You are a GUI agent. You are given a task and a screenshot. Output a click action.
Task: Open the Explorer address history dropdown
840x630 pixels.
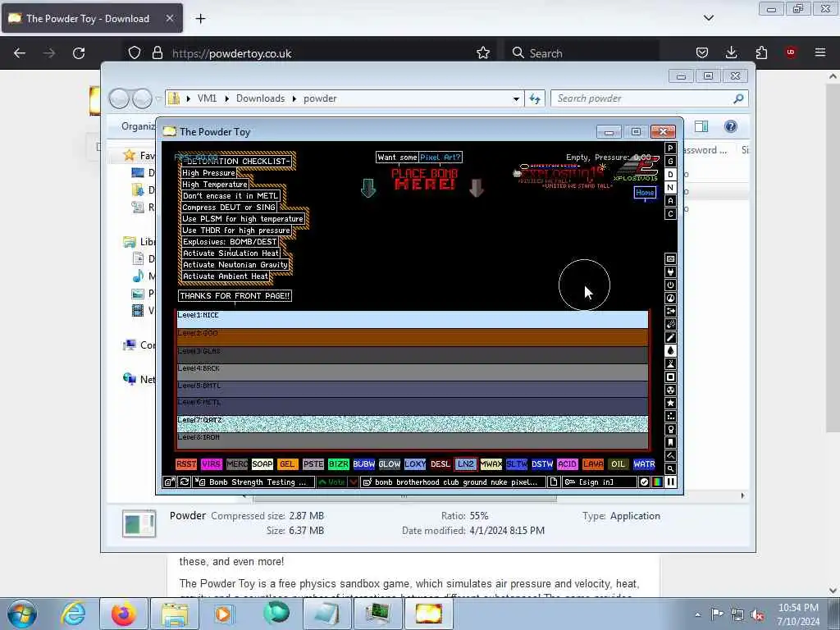[x=516, y=98]
